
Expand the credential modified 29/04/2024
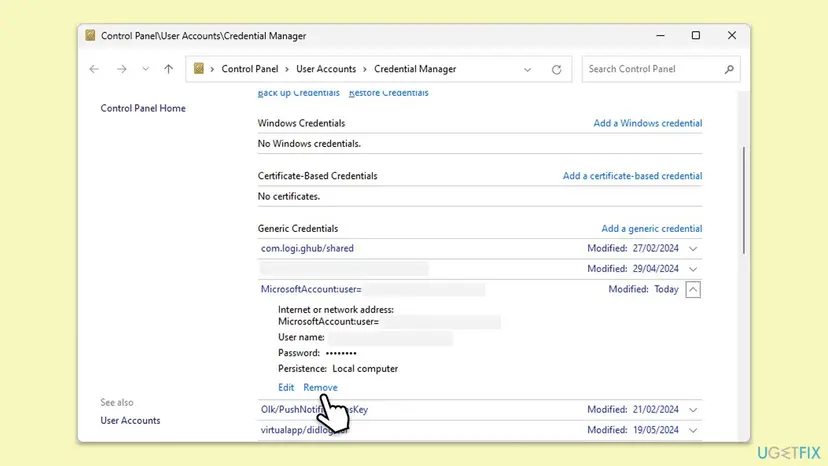[x=693, y=269]
